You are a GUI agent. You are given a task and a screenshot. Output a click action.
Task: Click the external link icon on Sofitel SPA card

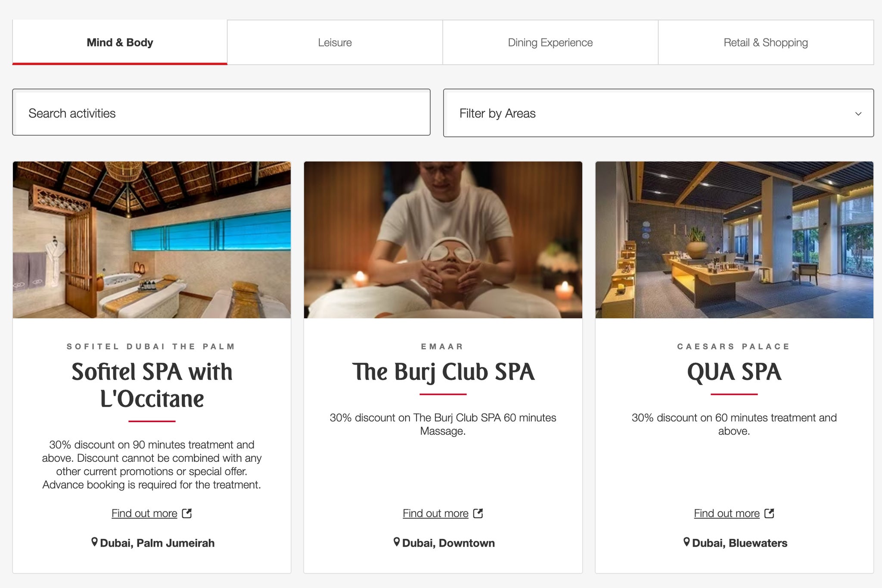click(188, 513)
